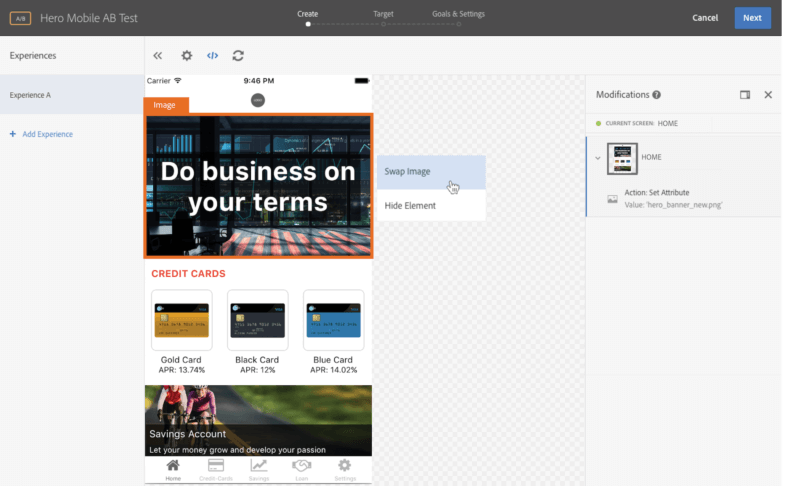Click the Current Screen: HOME indicator

click(x=637, y=123)
